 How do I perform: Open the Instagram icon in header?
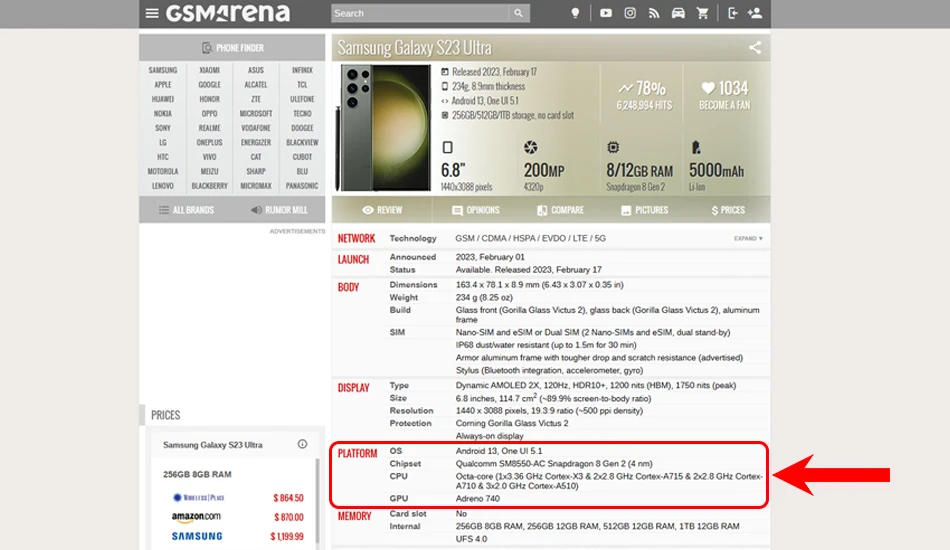(x=630, y=13)
